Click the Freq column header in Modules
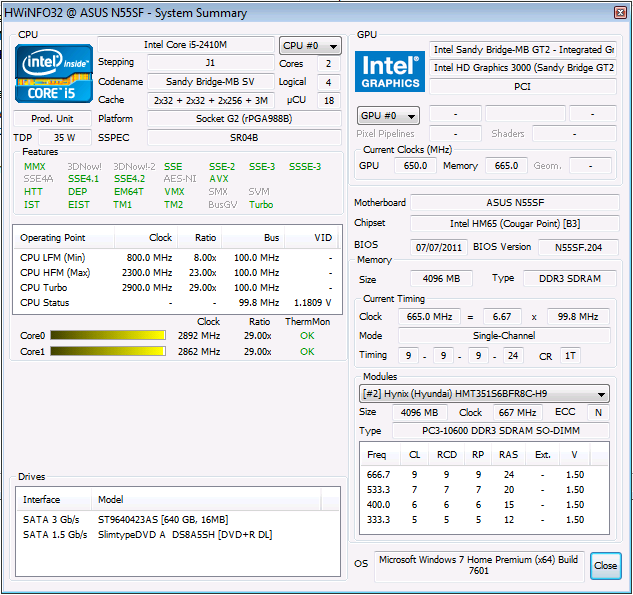Viewport: 633px width, 595px height. [380, 455]
